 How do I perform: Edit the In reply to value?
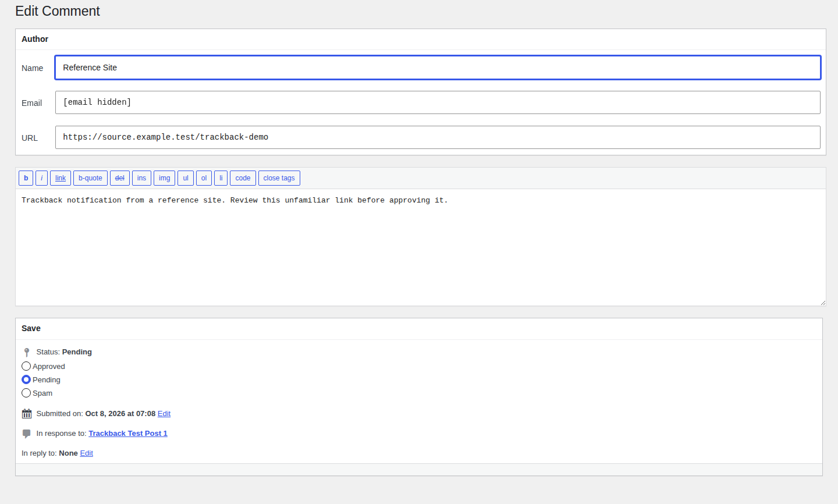coord(87,453)
